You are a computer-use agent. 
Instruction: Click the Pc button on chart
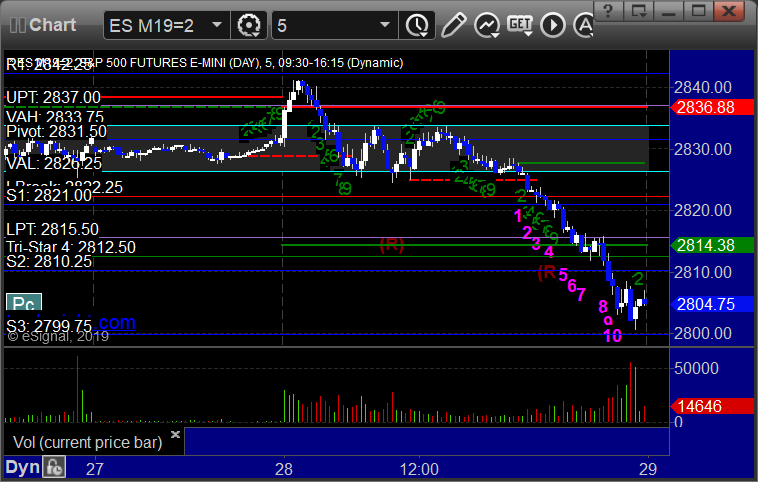pyautogui.click(x=24, y=303)
